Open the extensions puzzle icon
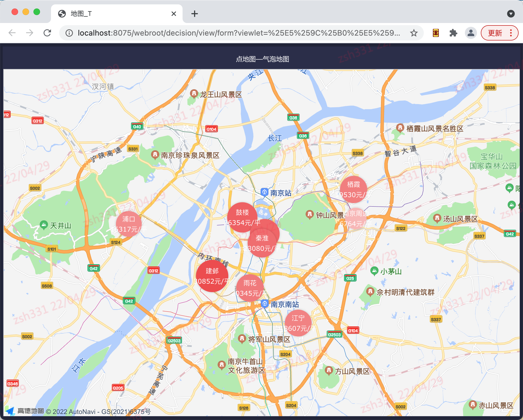The image size is (523, 420). point(453,33)
